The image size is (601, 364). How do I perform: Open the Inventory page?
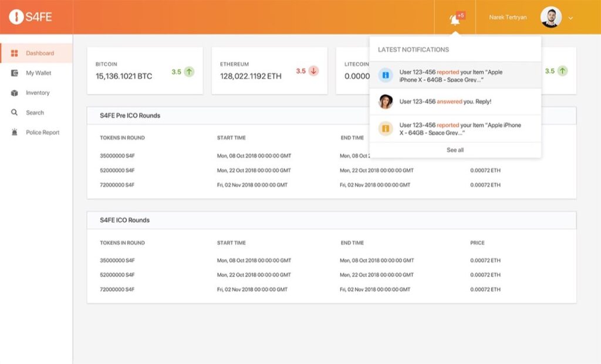(x=36, y=93)
